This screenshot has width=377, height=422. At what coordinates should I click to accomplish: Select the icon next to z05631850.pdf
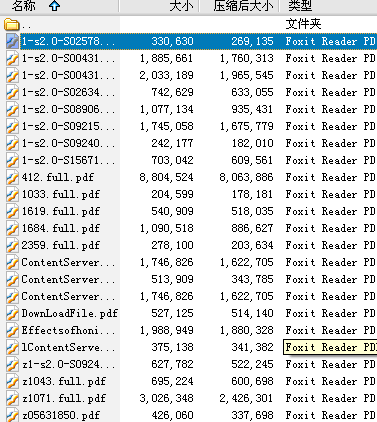click(x=12, y=415)
